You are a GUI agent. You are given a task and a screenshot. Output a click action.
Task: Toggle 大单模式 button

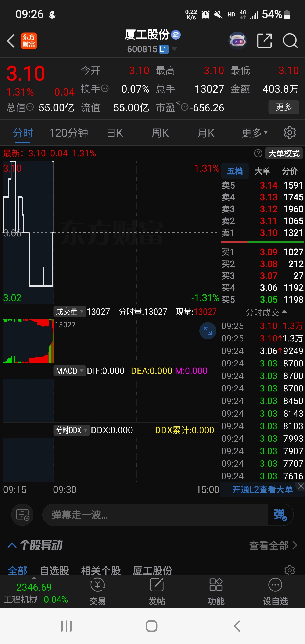click(x=284, y=153)
